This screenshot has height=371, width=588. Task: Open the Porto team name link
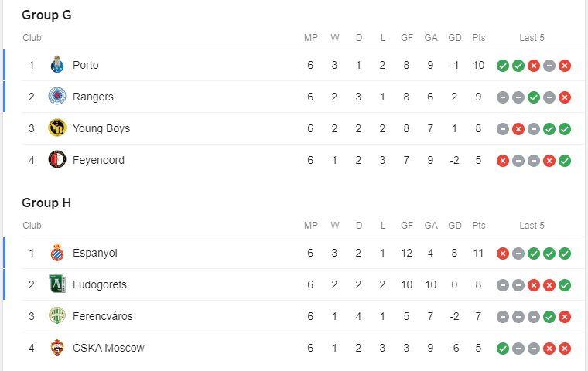[86, 65]
